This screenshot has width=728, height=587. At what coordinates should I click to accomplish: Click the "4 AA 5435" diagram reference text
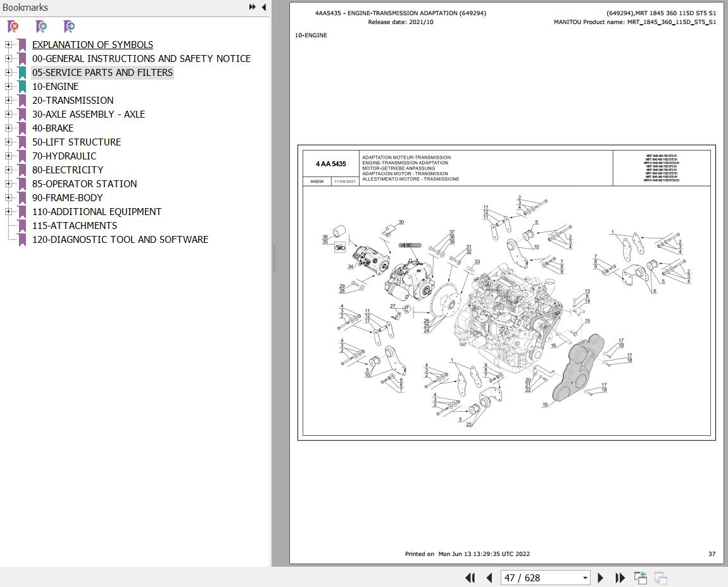click(x=331, y=164)
